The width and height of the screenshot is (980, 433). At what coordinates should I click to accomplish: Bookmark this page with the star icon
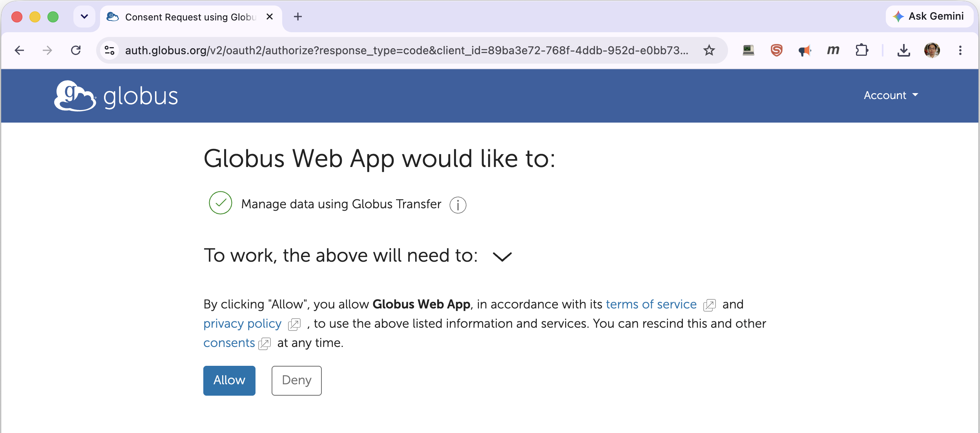coord(709,50)
